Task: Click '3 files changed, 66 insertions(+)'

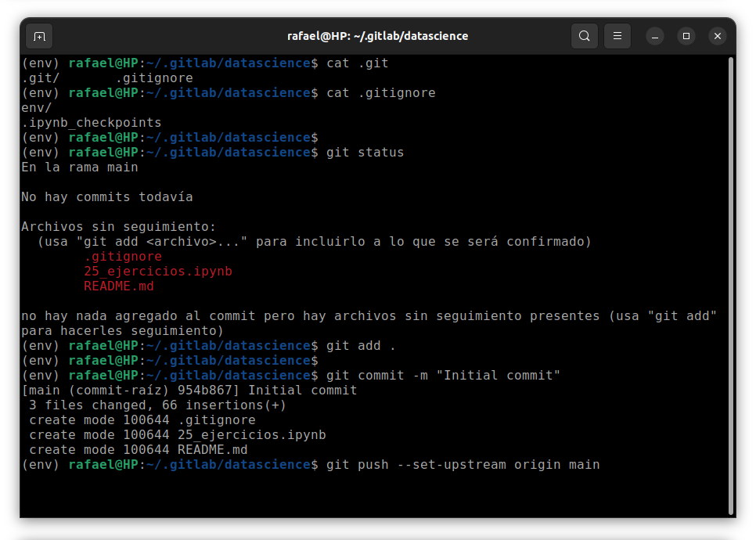Action: tap(157, 405)
